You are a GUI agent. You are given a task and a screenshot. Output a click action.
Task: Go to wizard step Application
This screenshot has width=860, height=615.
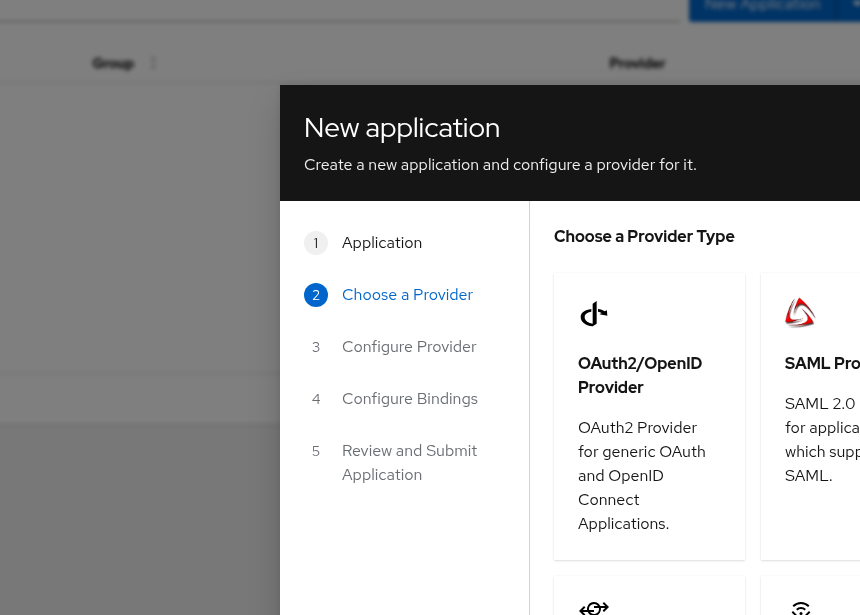pos(382,243)
